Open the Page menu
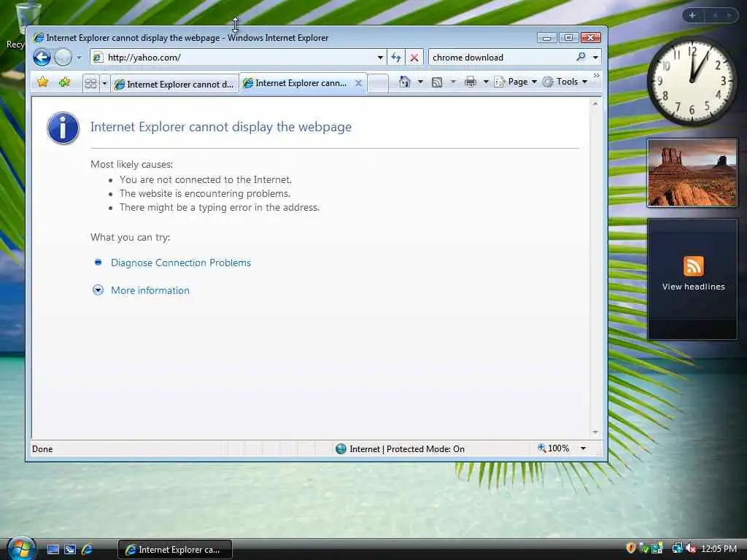 (x=516, y=82)
